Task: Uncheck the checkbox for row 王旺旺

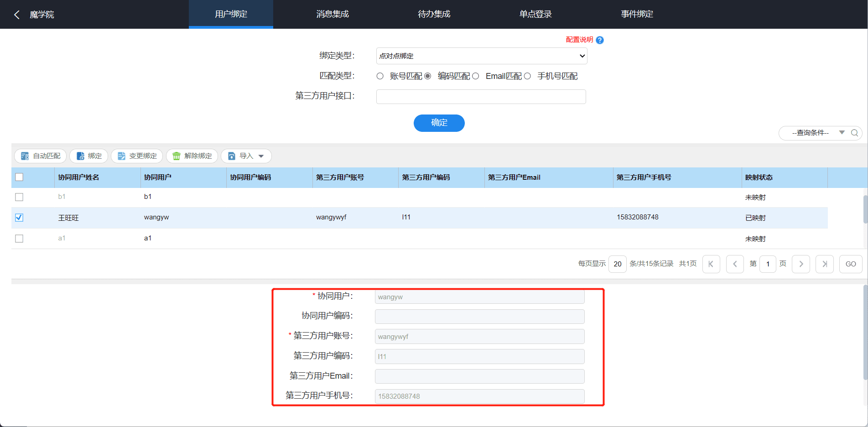Action: pyautogui.click(x=19, y=218)
